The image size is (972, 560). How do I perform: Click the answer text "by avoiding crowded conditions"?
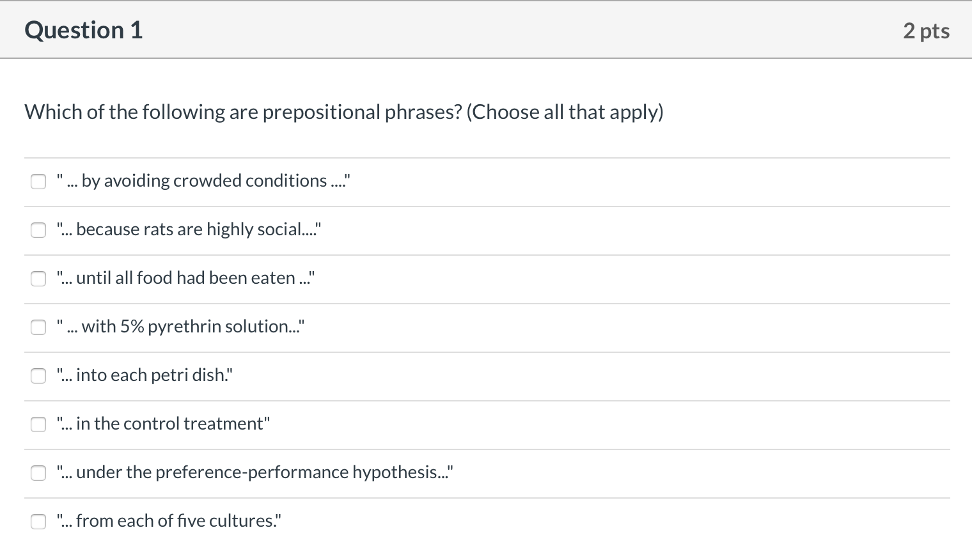(x=203, y=181)
